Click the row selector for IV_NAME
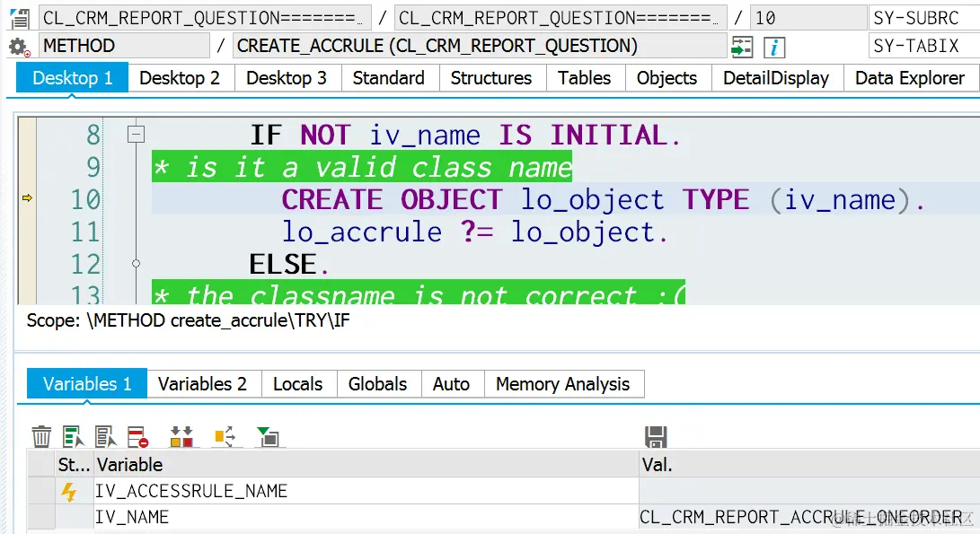This screenshot has height=534, width=980. tap(41, 518)
